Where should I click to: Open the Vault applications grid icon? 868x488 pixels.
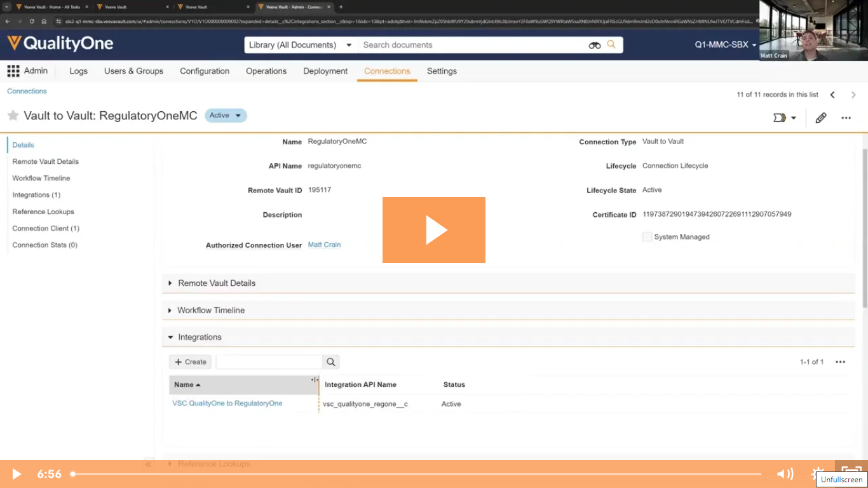click(13, 71)
